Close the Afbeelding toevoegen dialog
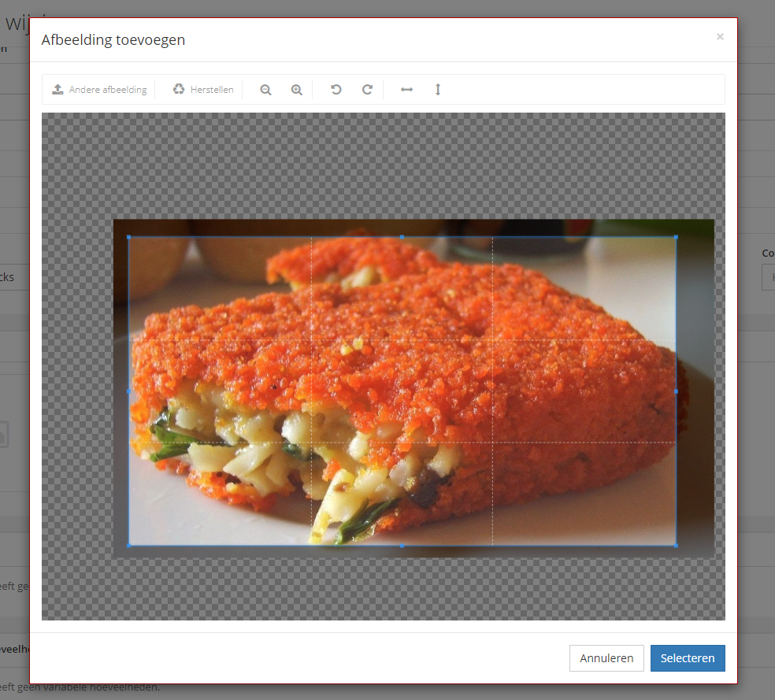Screen dimensions: 775x700 pyautogui.click(x=720, y=36)
